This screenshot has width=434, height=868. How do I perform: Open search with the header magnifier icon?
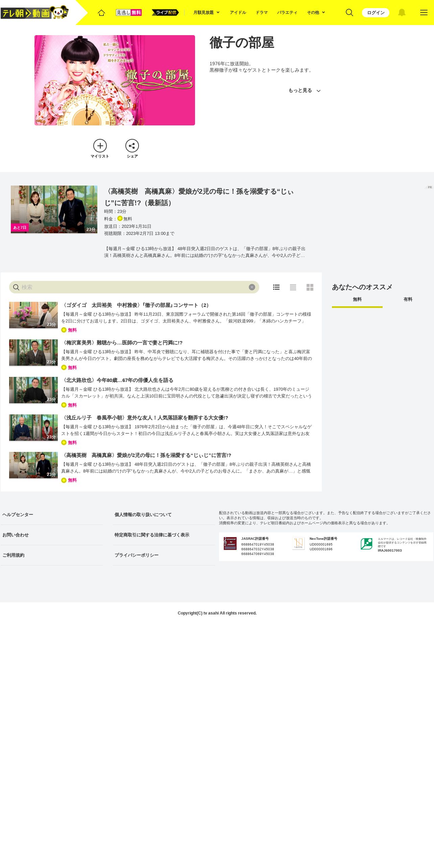coord(349,13)
